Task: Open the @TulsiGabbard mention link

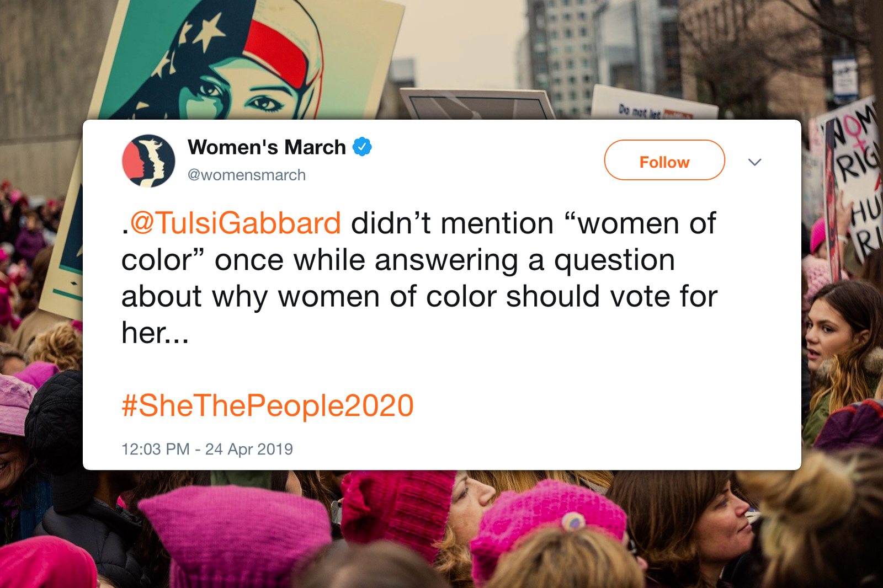Action: coord(236,223)
